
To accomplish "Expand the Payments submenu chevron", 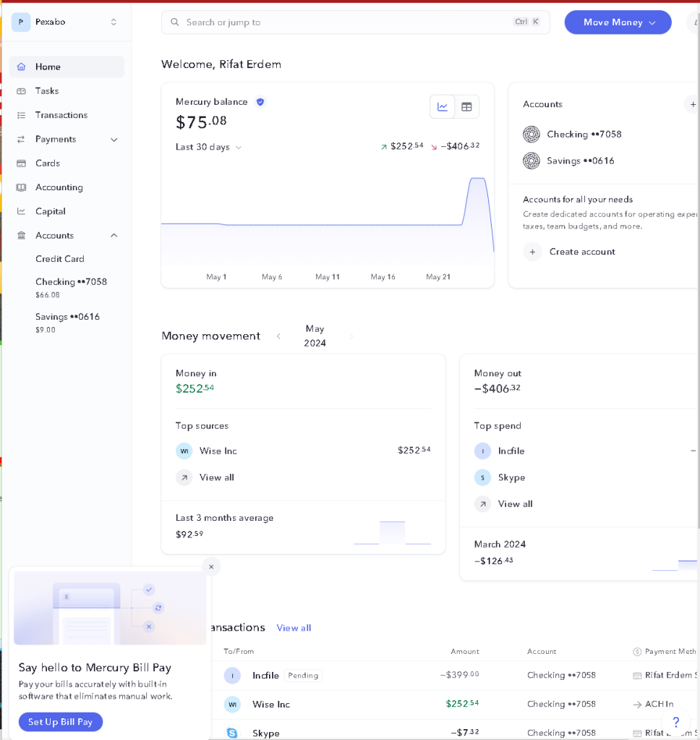I will [x=114, y=139].
